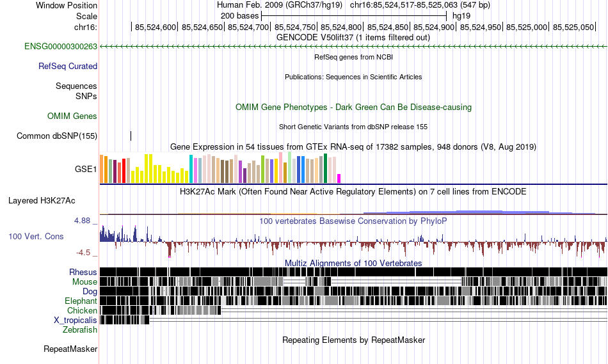Click the cyan GTEx expression bar

pos(191,169)
